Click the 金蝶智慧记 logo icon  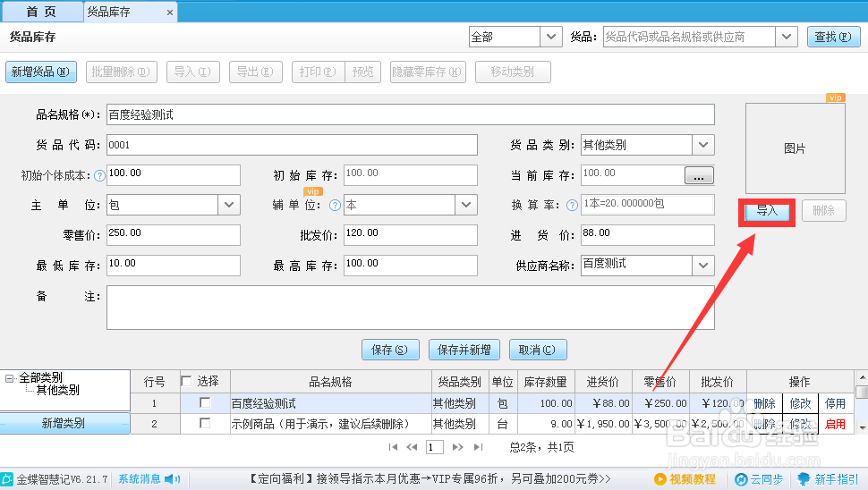click(x=6, y=479)
